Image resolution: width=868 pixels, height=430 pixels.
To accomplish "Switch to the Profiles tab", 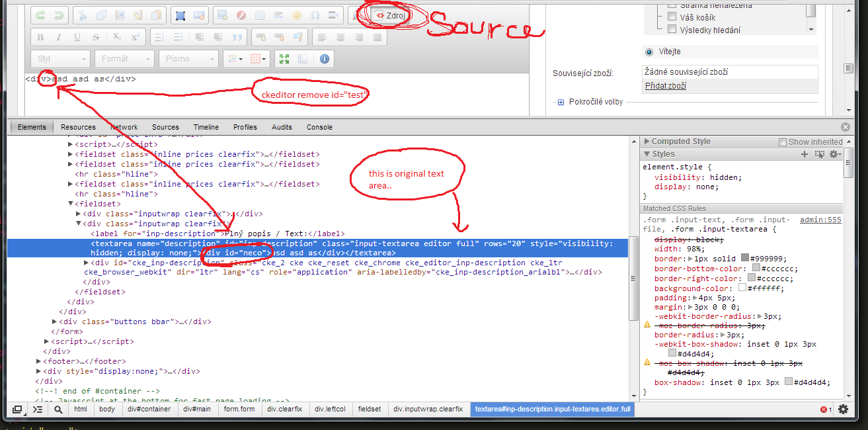I will 245,127.
